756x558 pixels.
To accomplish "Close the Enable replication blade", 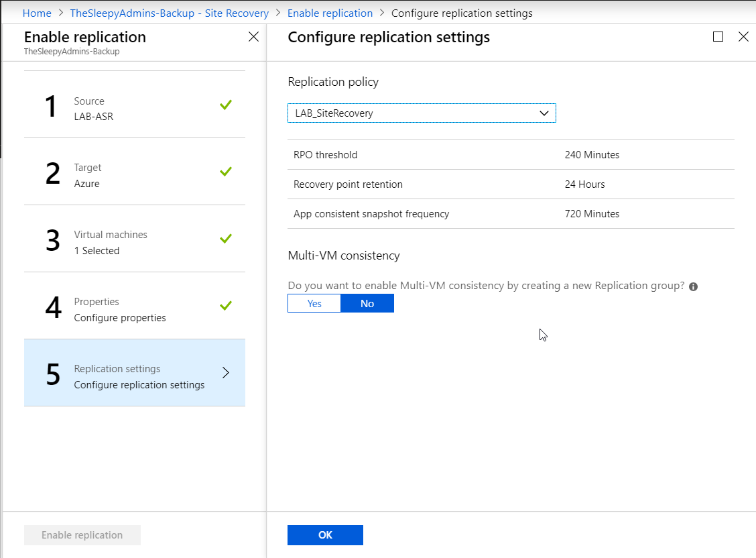I will pos(253,37).
